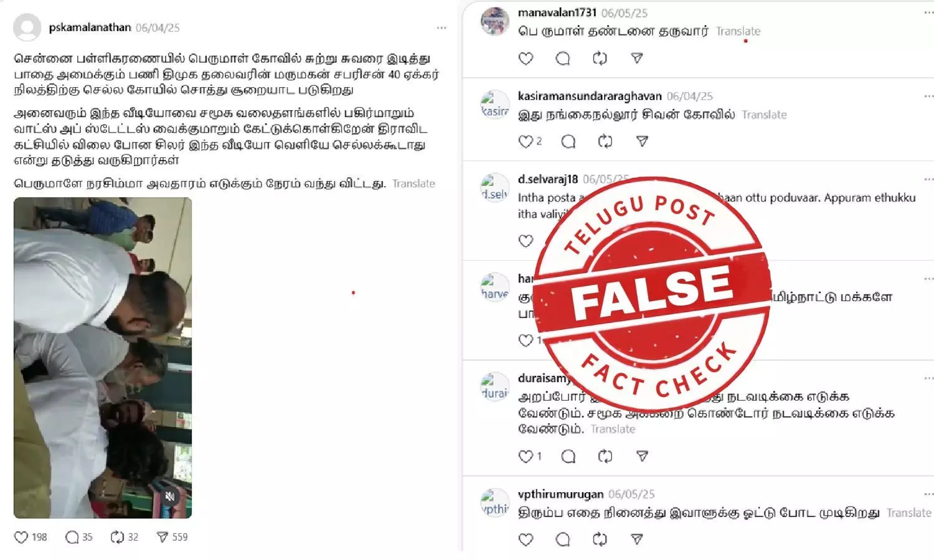Unmute the video with the speaker icon
Image resolution: width=934 pixels, height=560 pixels.
[170, 496]
